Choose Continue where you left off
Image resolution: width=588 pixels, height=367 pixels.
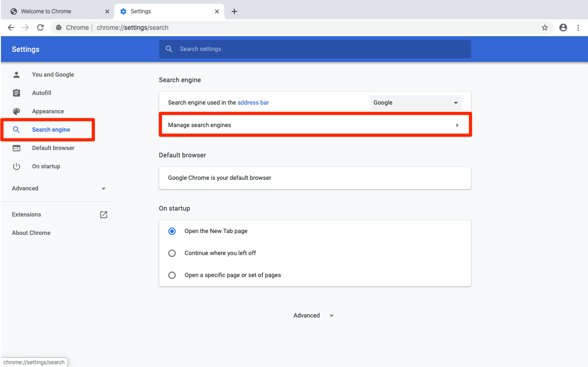pyautogui.click(x=172, y=253)
